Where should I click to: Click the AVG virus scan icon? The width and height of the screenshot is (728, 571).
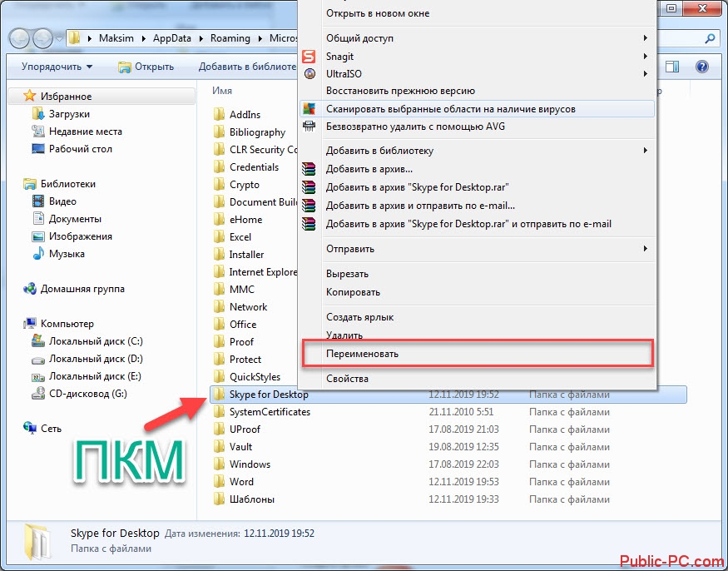[x=309, y=109]
